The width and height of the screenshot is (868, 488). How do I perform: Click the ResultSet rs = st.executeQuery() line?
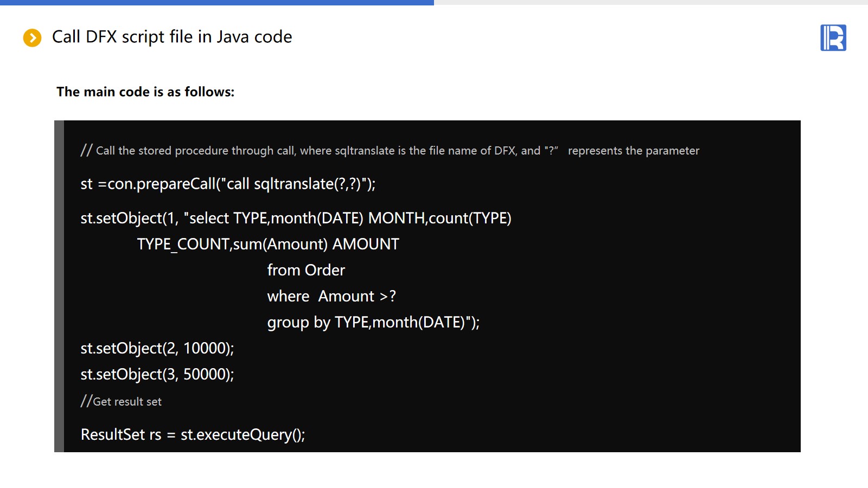pyautogui.click(x=193, y=435)
